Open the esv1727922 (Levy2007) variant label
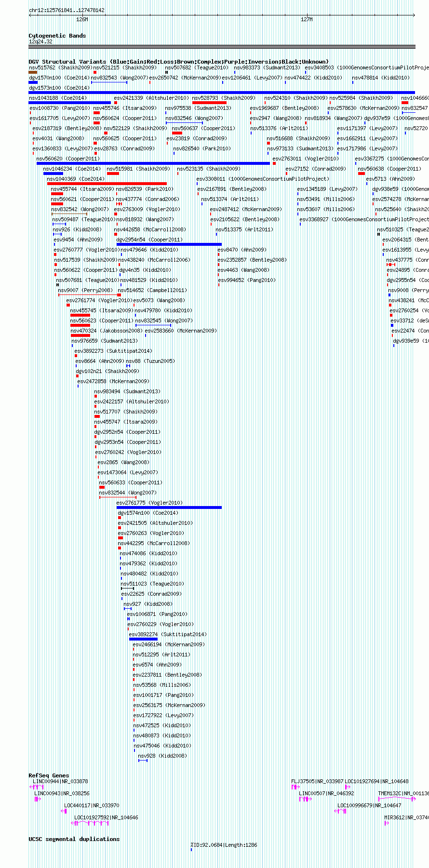 pyautogui.click(x=163, y=715)
